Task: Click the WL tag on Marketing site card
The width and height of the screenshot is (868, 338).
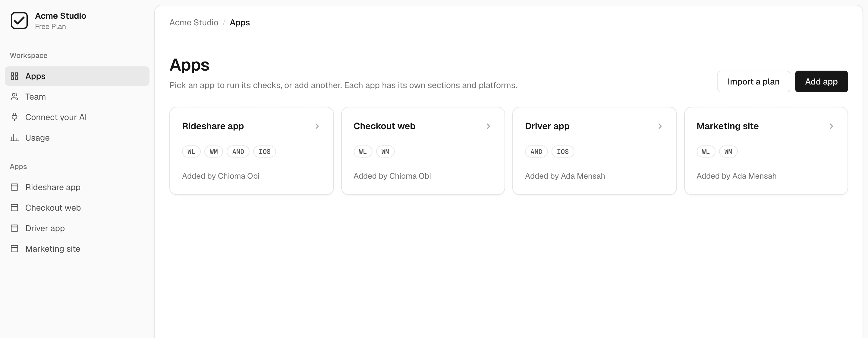Action: (706, 152)
